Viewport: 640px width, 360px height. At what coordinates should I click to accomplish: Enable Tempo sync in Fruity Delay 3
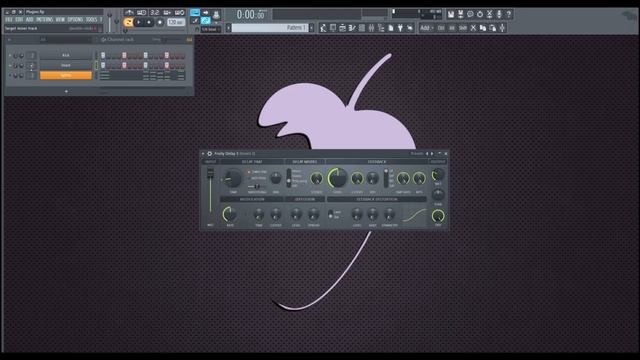[257, 172]
